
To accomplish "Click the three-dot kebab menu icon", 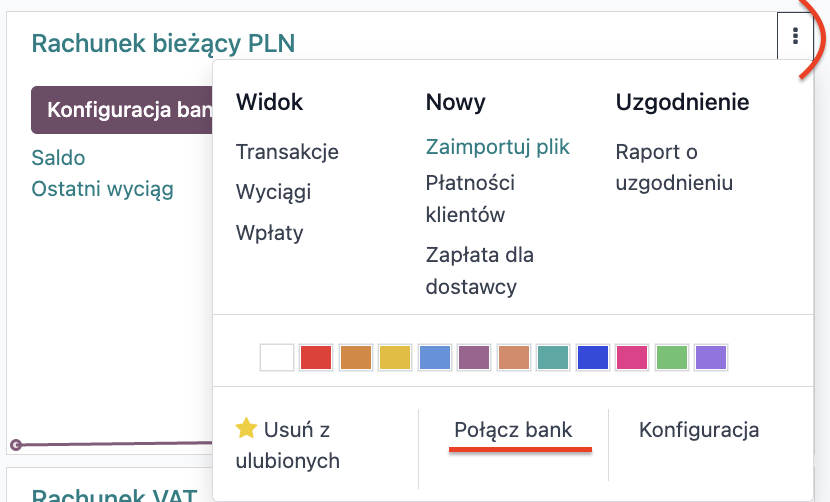I will click(x=795, y=37).
